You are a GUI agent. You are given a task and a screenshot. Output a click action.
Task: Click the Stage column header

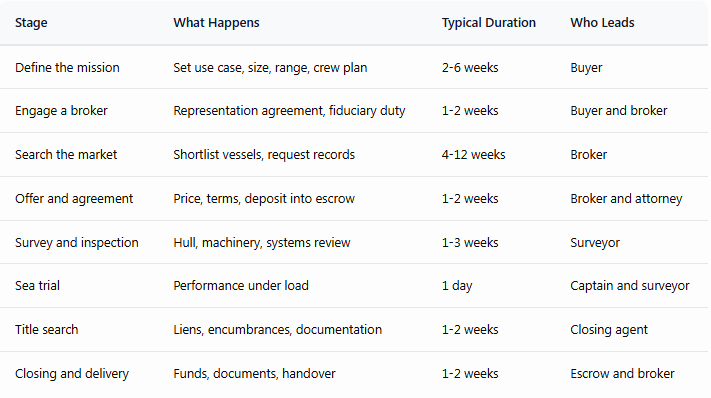click(x=31, y=23)
